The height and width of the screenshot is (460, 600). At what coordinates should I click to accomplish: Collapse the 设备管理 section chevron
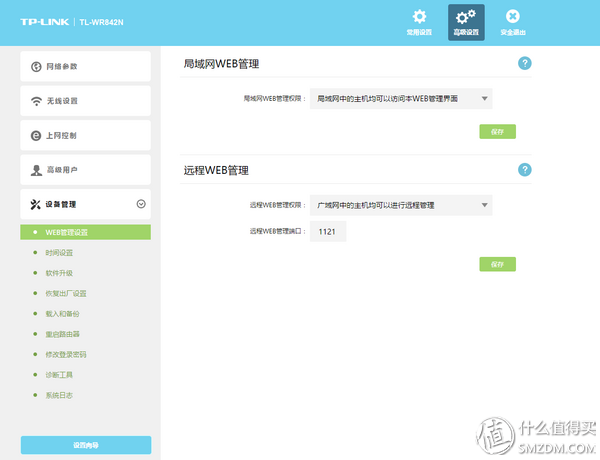coord(141,204)
